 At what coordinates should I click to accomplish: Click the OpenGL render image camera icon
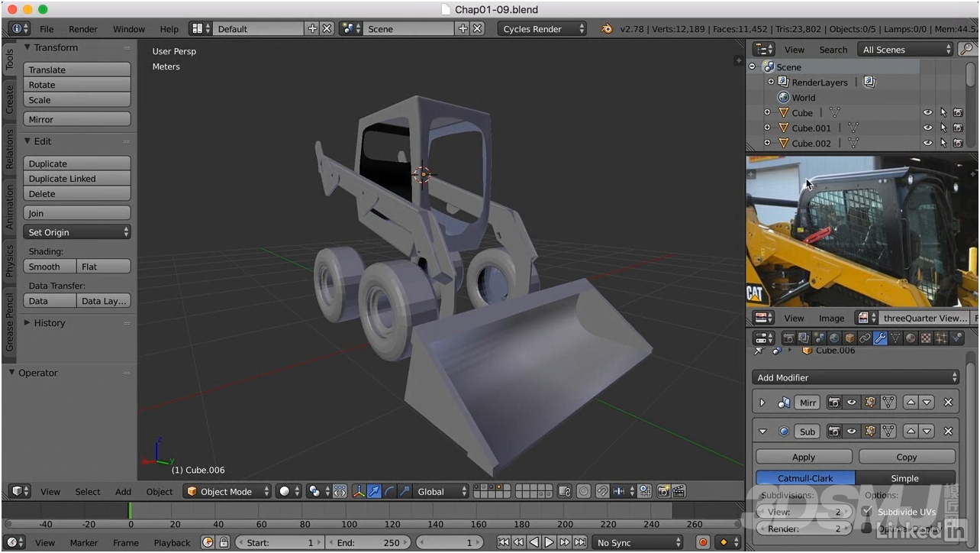[664, 491]
